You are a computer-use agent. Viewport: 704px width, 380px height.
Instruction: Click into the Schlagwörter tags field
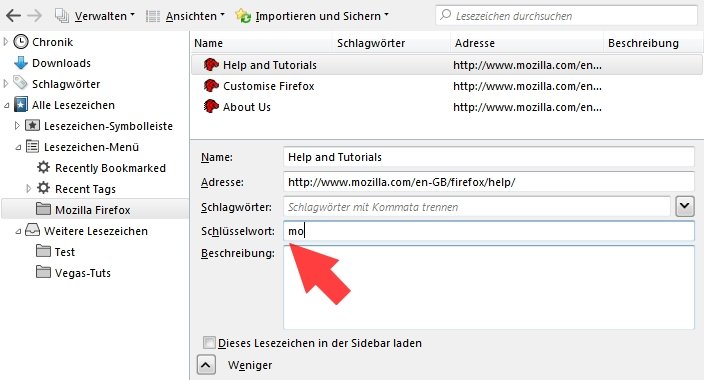[x=477, y=207]
